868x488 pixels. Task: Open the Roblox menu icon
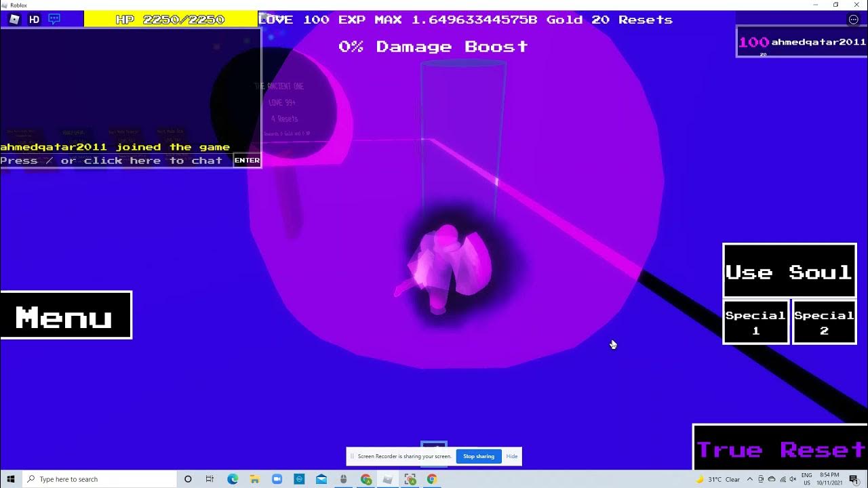pyautogui.click(x=15, y=20)
